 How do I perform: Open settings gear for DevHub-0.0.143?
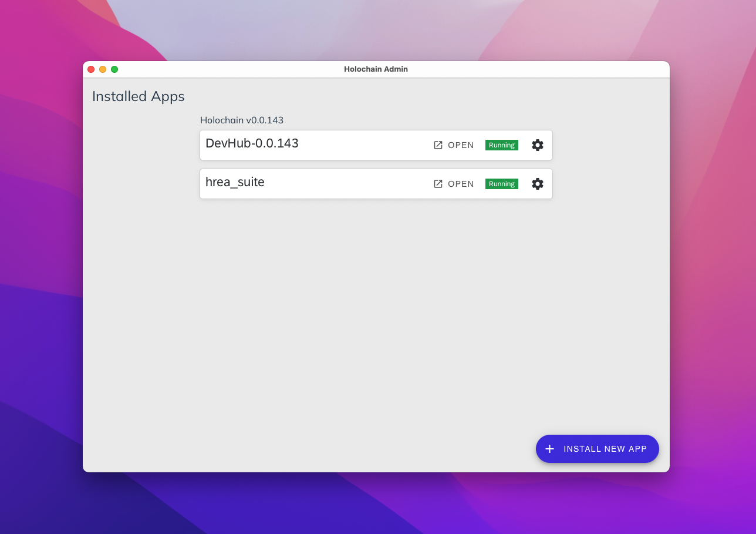537,145
